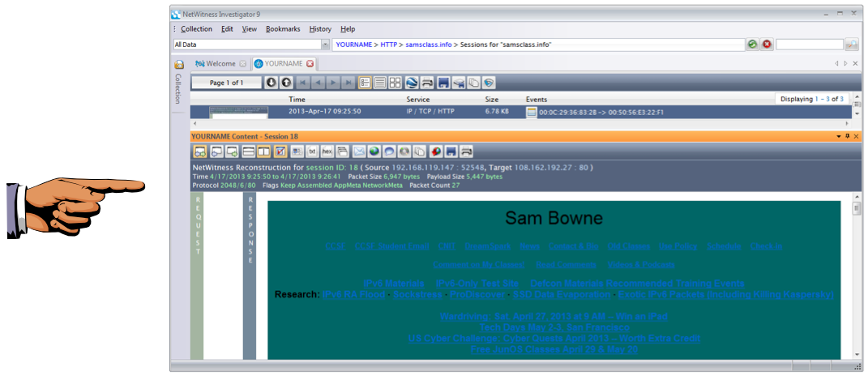The width and height of the screenshot is (868, 376).
Task: Close the YOURNAME tab
Action: [x=310, y=64]
